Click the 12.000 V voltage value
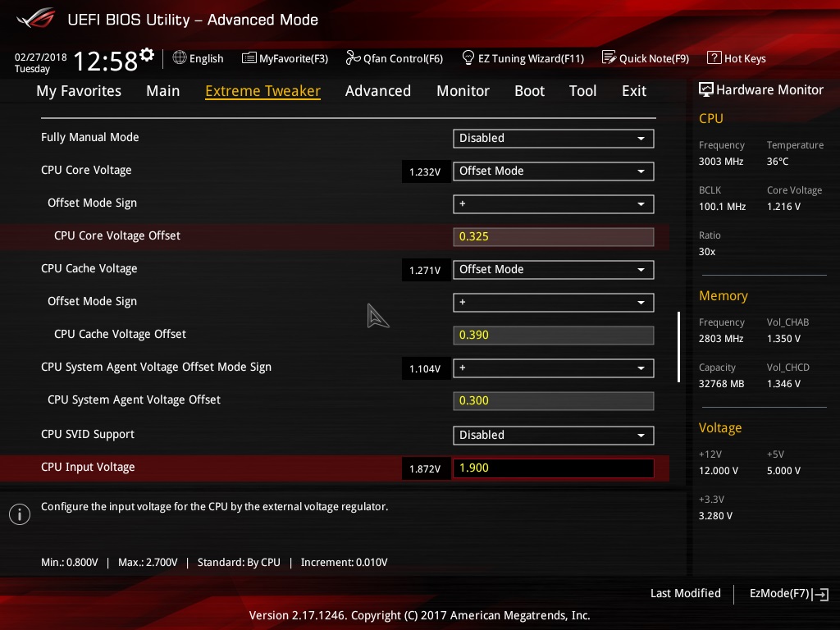Image resolution: width=840 pixels, height=630 pixels. pos(719,471)
